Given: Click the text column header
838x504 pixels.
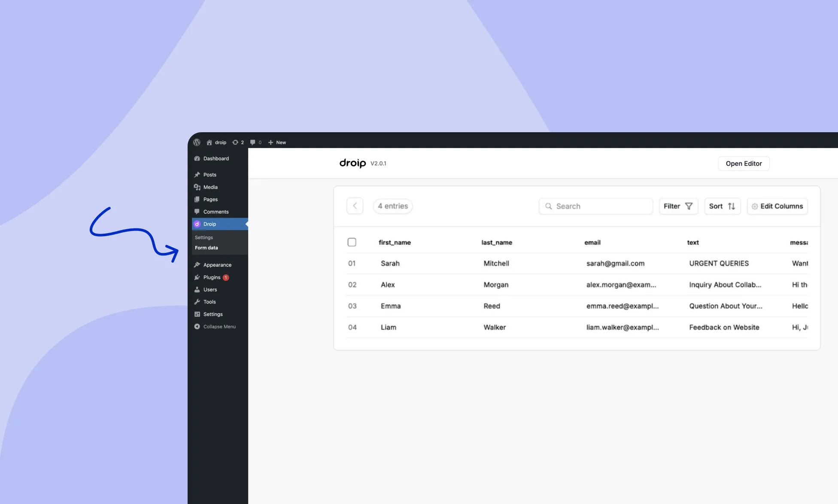Looking at the screenshot, I should (x=693, y=243).
